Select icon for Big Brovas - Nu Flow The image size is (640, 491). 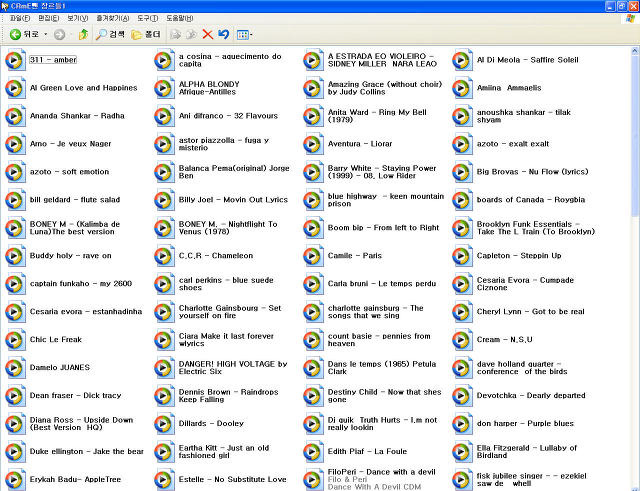point(462,172)
